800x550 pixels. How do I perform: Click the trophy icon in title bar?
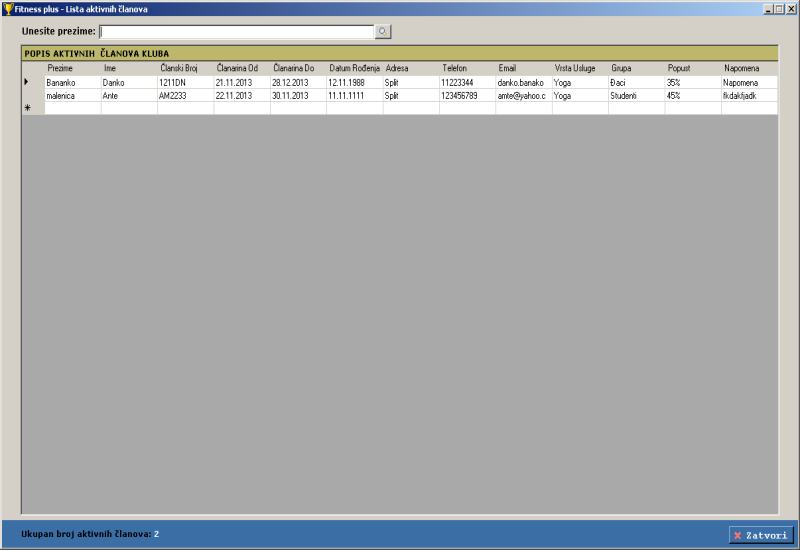8,9
